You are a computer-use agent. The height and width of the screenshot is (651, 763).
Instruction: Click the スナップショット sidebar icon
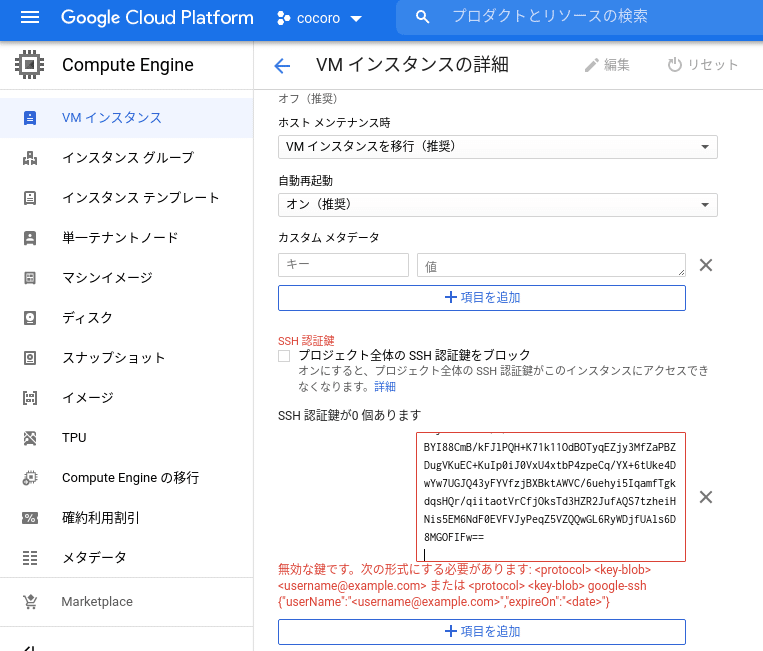pos(30,358)
